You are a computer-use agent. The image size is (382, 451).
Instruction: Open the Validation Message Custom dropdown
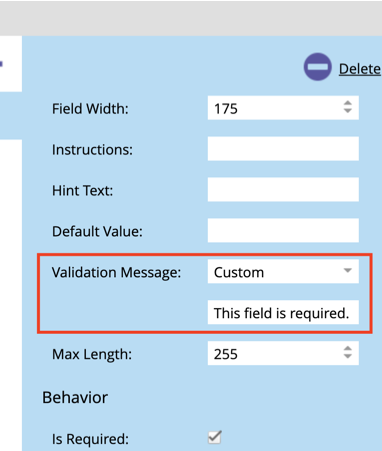(x=283, y=271)
